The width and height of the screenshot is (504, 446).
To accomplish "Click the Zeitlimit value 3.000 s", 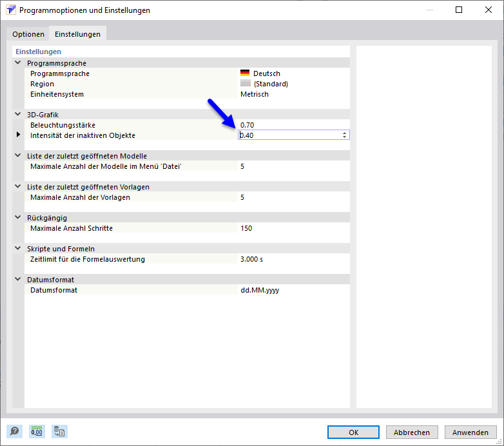I will click(x=251, y=259).
